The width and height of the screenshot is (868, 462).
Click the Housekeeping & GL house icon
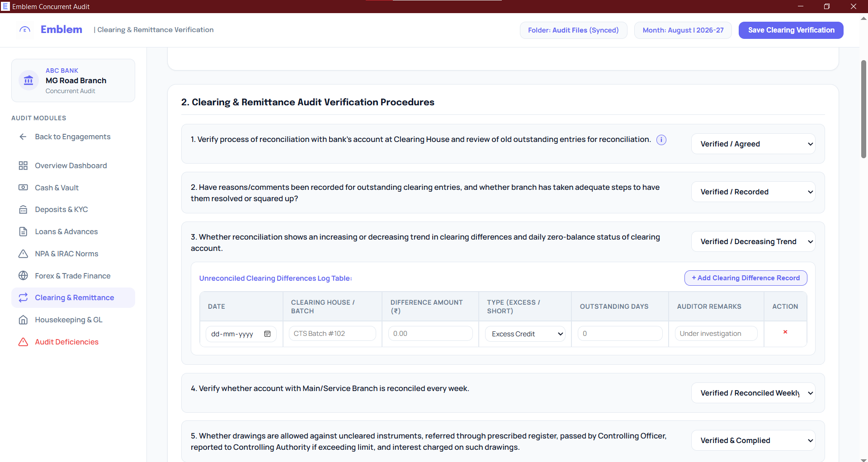(x=23, y=320)
